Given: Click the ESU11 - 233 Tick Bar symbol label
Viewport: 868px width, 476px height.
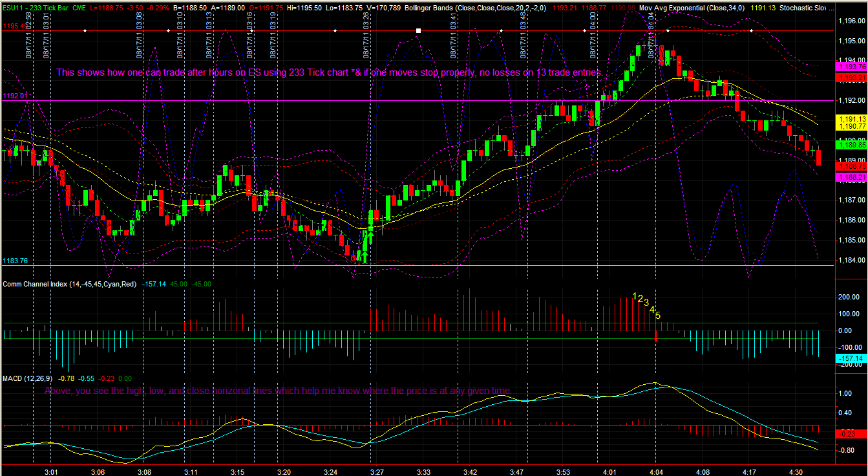Looking at the screenshot, I should click(35, 7).
